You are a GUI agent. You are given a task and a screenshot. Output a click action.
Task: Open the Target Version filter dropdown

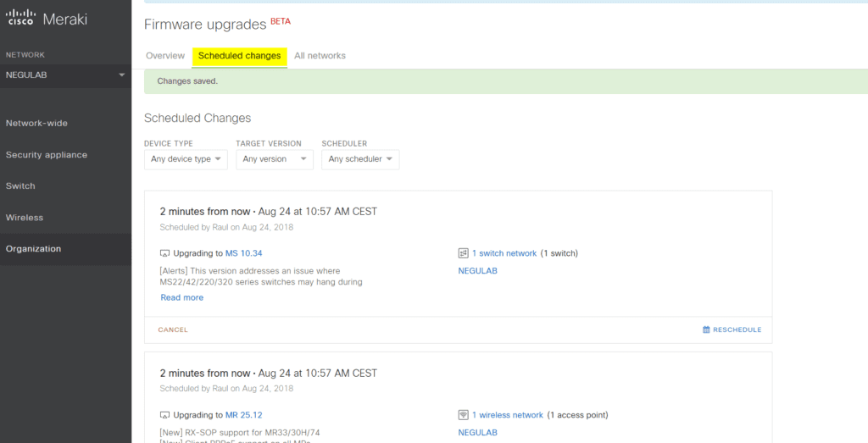click(x=275, y=159)
